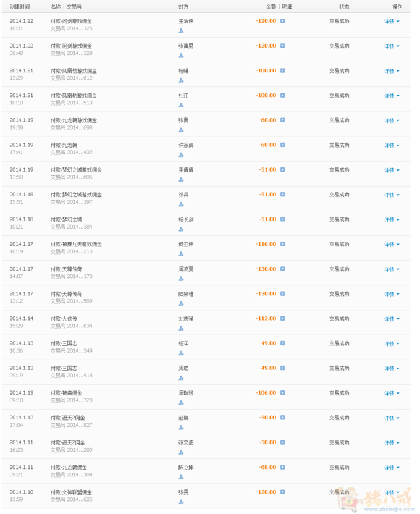The height and width of the screenshot is (514, 420).
Task: Click the 操作 column header
Action: coord(397,7)
